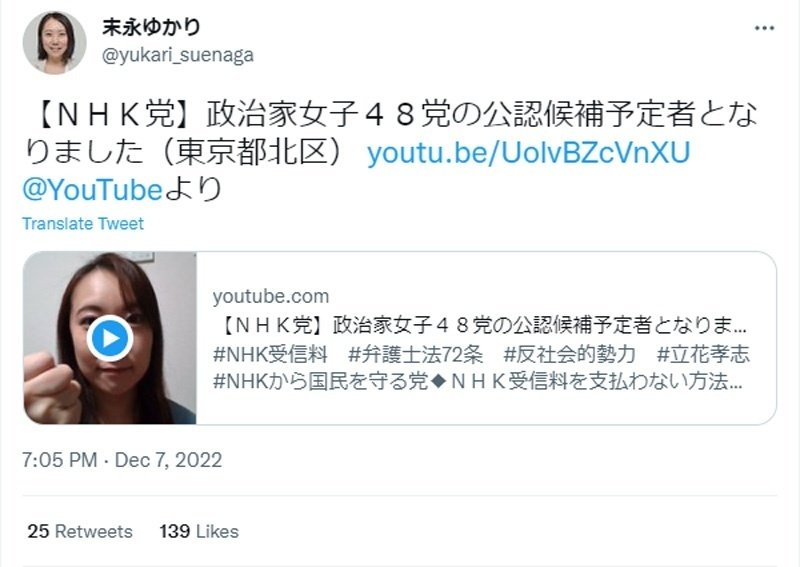Click the youtube.com domain label
This screenshot has height=567, width=800.
(271, 296)
